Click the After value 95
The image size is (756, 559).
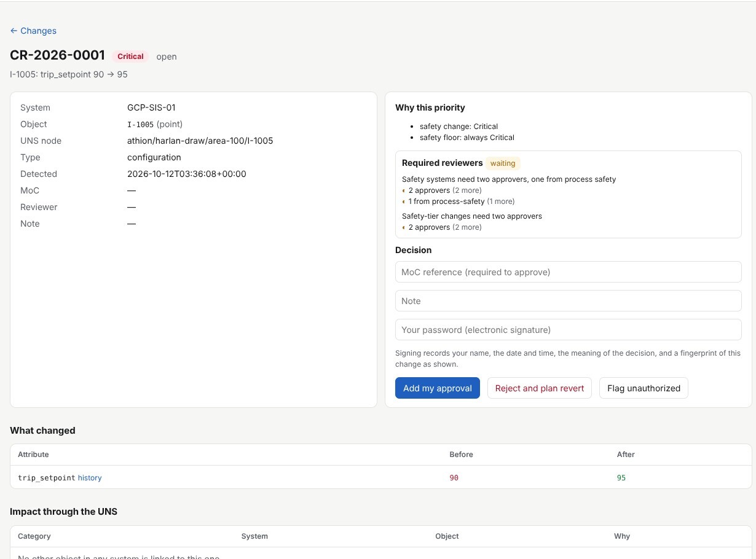pyautogui.click(x=621, y=478)
